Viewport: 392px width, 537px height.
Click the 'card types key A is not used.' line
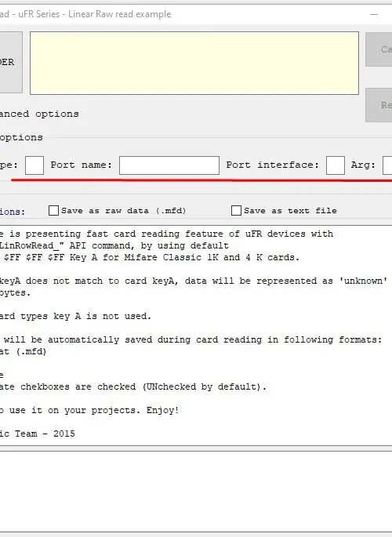(75, 316)
